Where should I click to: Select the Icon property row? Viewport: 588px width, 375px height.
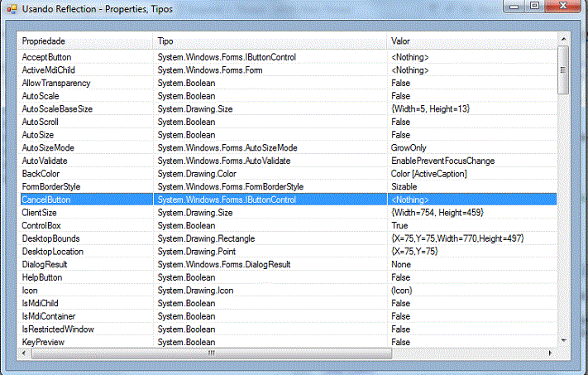pyautogui.click(x=288, y=291)
